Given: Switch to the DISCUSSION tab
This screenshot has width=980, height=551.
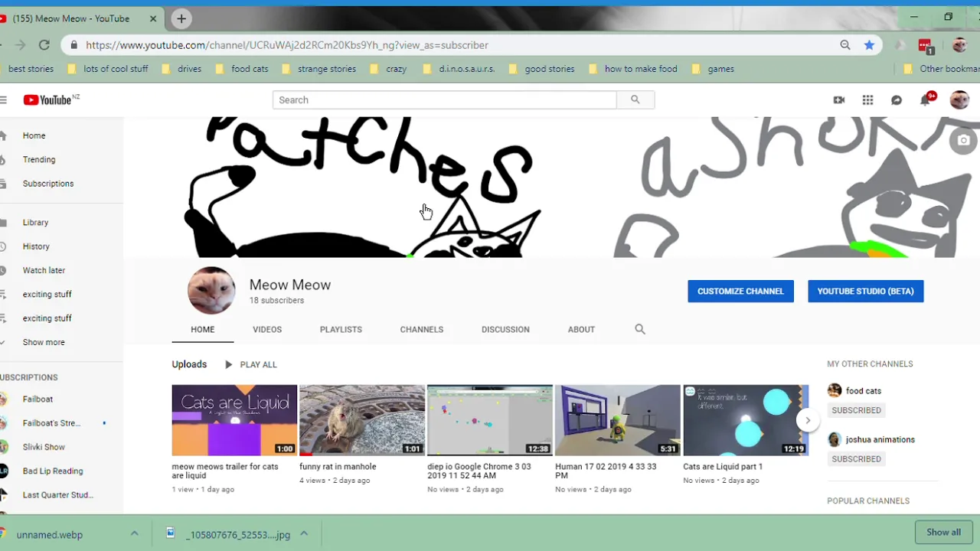Looking at the screenshot, I should [505, 329].
